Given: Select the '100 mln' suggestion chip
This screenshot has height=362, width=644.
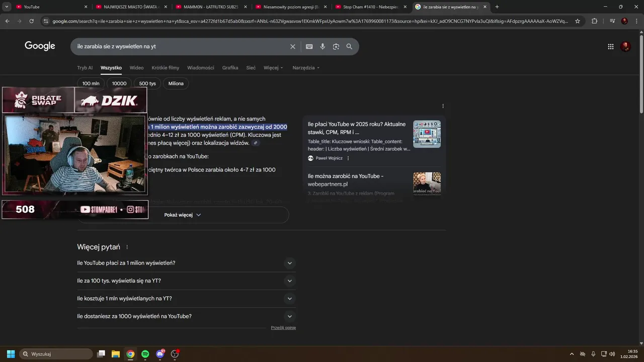Looking at the screenshot, I should 91,83.
